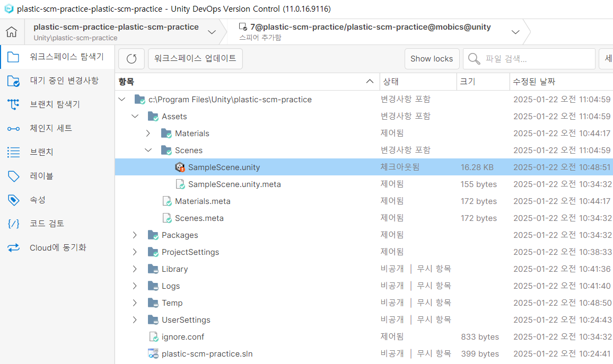Select plastic-scm-practice.sln file name
Image resolution: width=613 pixels, height=364 pixels.
[x=207, y=354]
